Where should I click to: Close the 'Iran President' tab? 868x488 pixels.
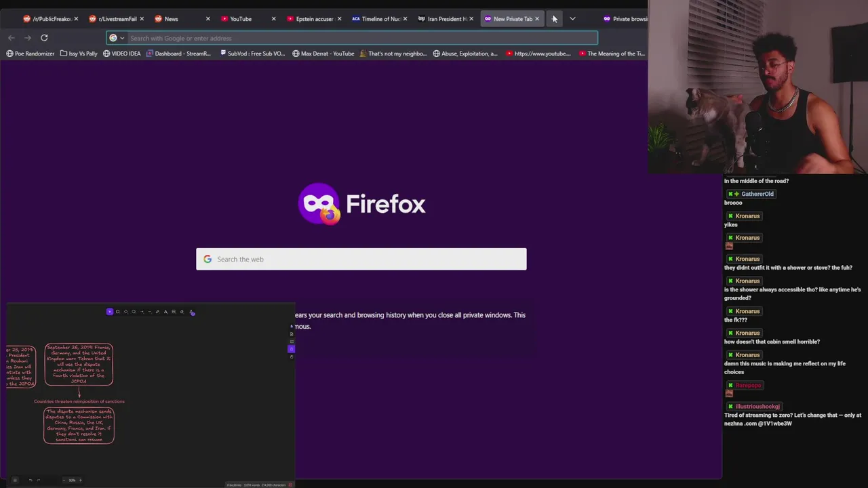471,19
